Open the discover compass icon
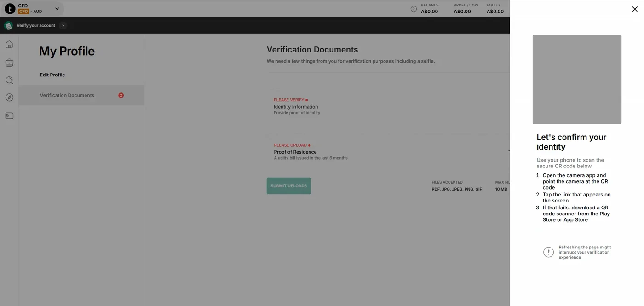644x306 pixels. point(9,98)
